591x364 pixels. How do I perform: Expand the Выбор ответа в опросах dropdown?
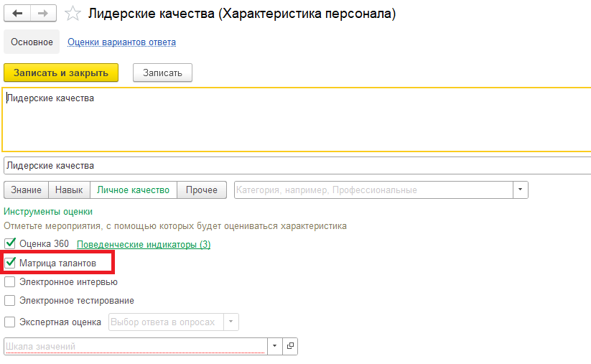coord(231,322)
